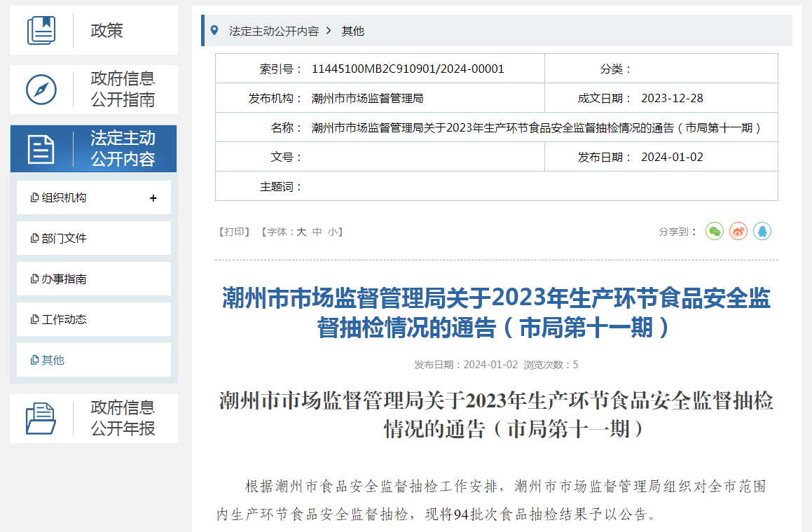Select 法定主动公开内容 section
The image size is (812, 532).
[x=94, y=148]
